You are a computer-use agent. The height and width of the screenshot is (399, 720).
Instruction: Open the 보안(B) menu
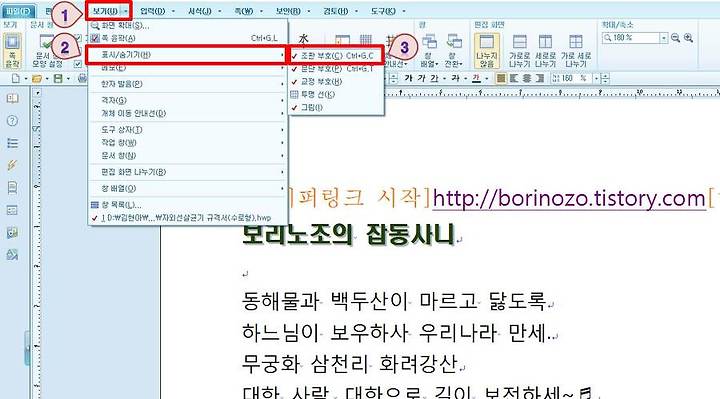coord(288,11)
